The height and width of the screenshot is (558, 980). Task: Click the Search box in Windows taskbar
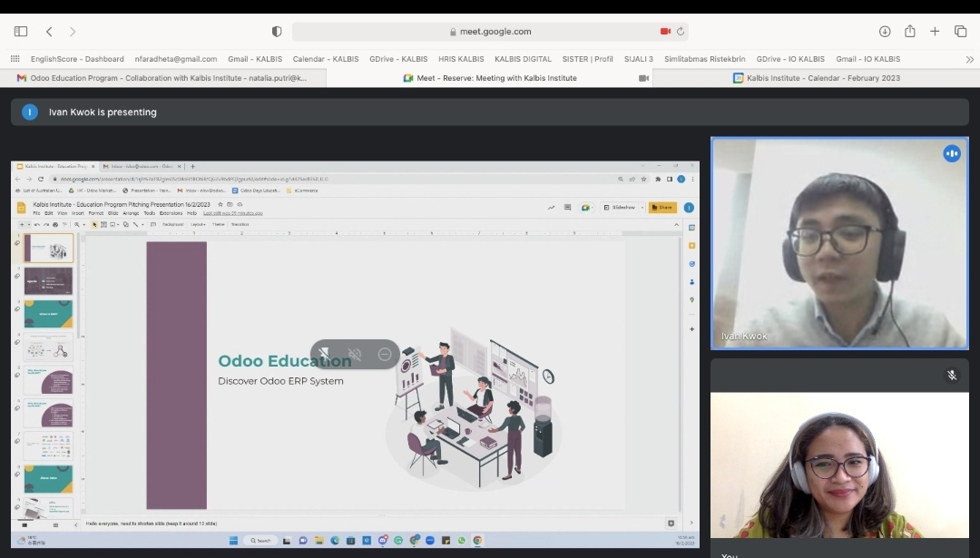tap(260, 541)
